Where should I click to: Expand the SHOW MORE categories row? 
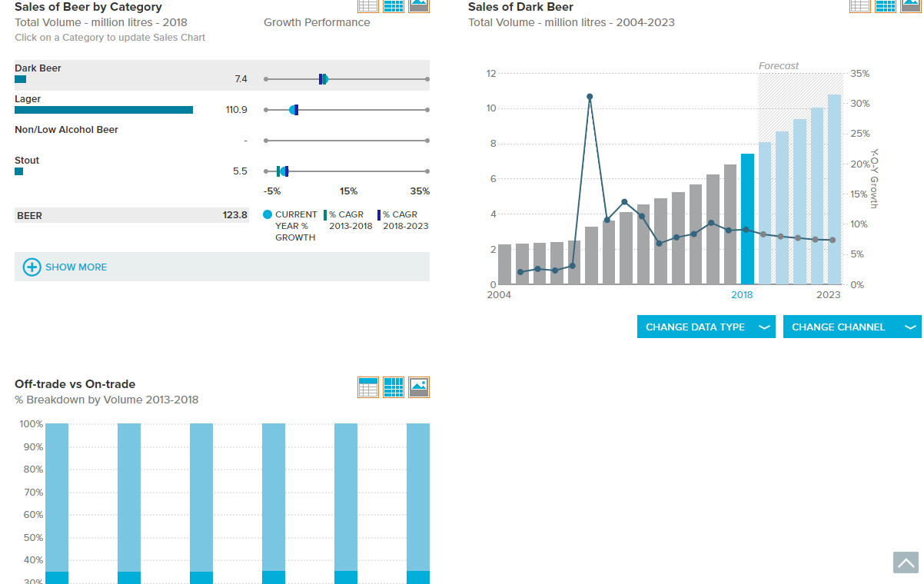tap(222, 267)
